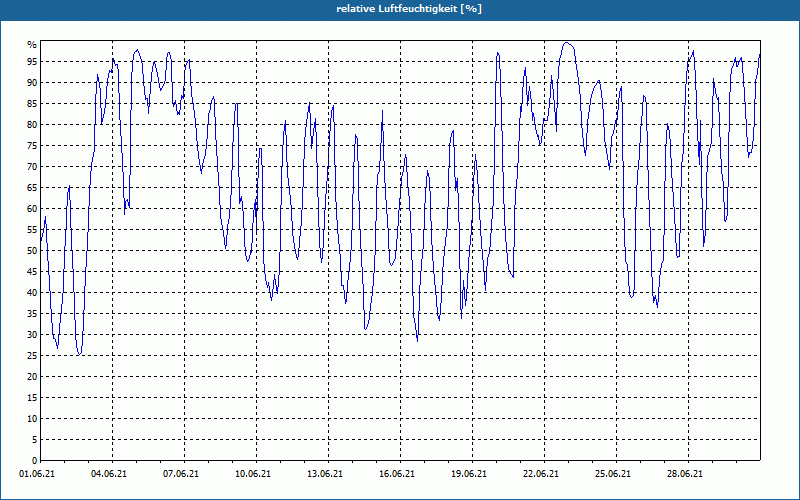Select the 04.06.21 date label
This screenshot has height=500, width=800.
[109, 474]
